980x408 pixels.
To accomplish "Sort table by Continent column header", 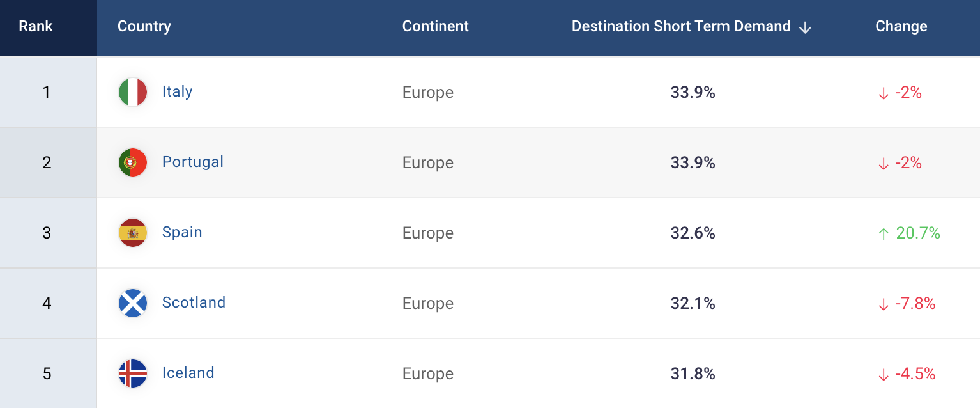I will tap(436, 26).
